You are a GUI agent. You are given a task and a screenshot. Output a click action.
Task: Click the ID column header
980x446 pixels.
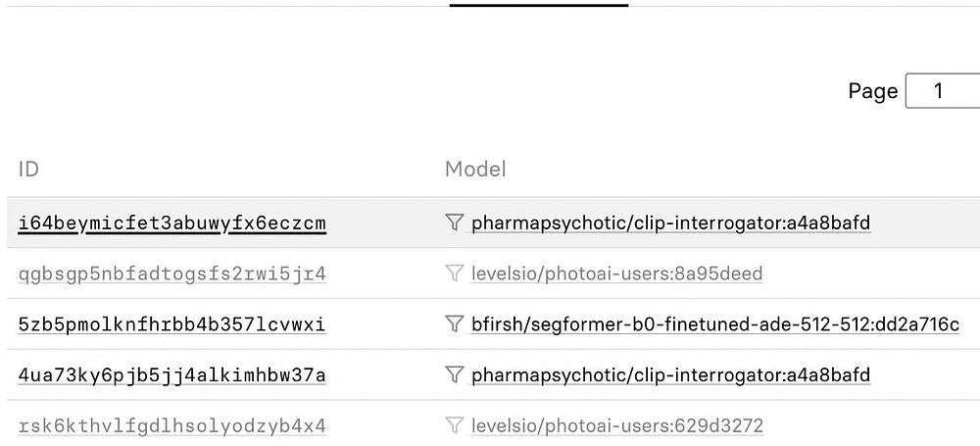pos(28,170)
